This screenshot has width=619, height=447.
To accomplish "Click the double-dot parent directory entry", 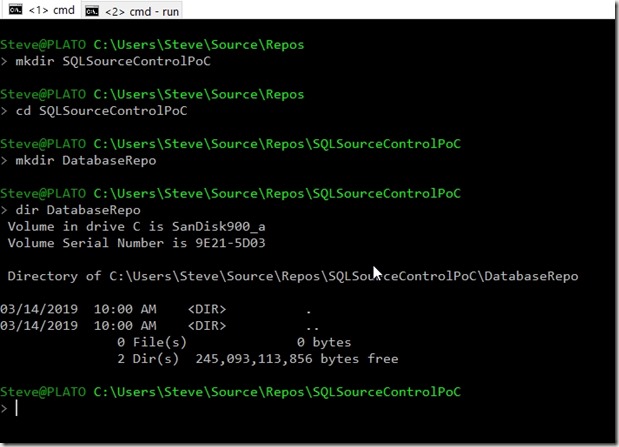I will tap(311, 325).
